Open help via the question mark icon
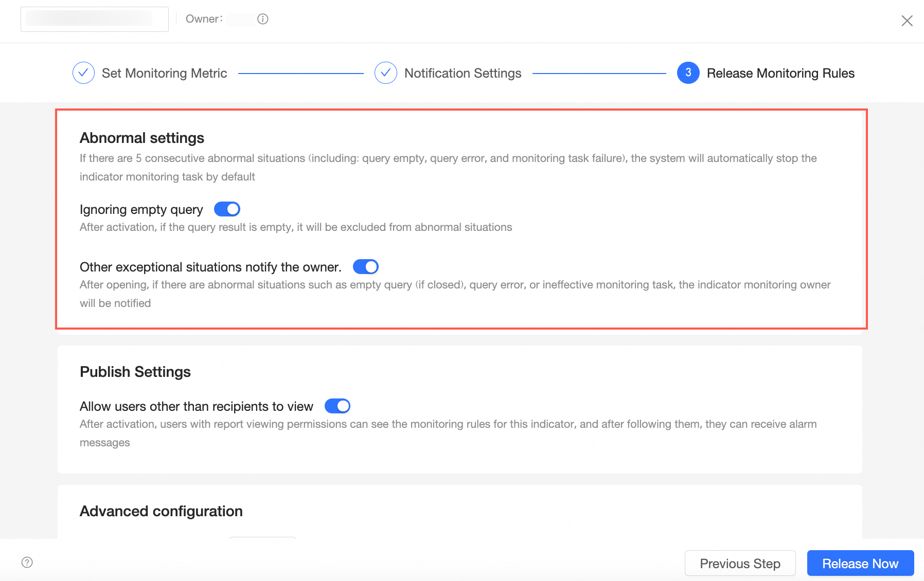This screenshot has height=581, width=924. click(x=27, y=562)
